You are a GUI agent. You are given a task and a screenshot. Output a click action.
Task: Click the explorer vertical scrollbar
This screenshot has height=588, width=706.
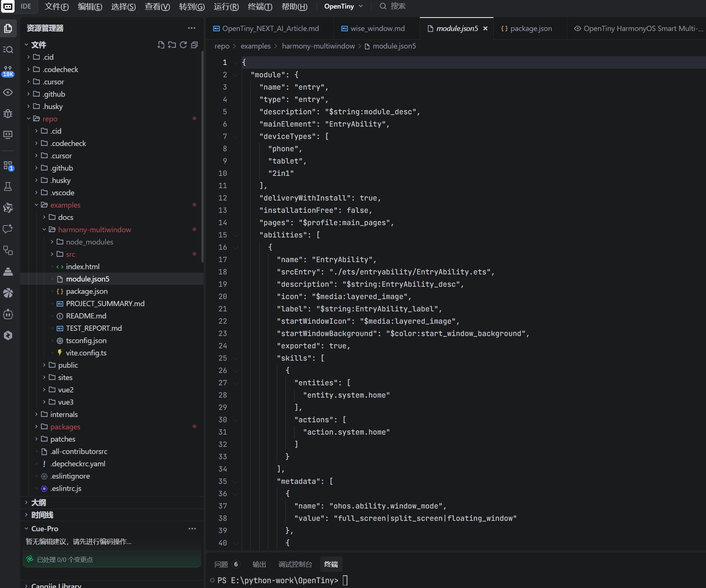202,157
